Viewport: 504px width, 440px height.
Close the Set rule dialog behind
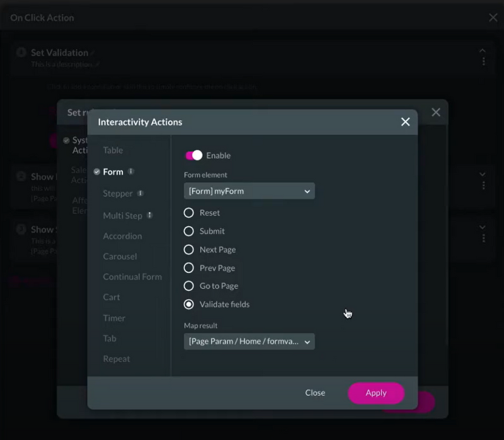[x=436, y=112]
